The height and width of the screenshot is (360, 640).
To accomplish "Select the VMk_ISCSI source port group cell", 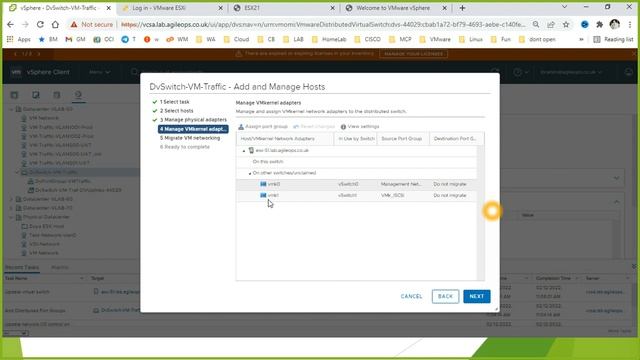I will [393, 195].
